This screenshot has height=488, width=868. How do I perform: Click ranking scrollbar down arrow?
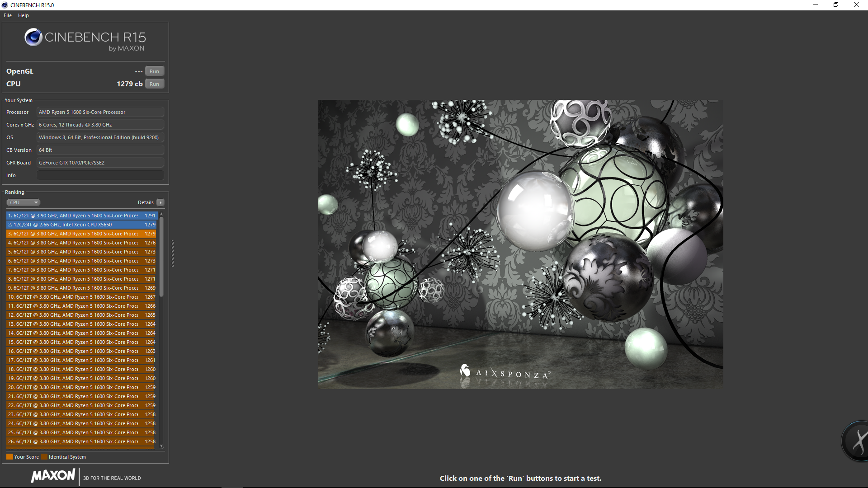pyautogui.click(x=161, y=446)
